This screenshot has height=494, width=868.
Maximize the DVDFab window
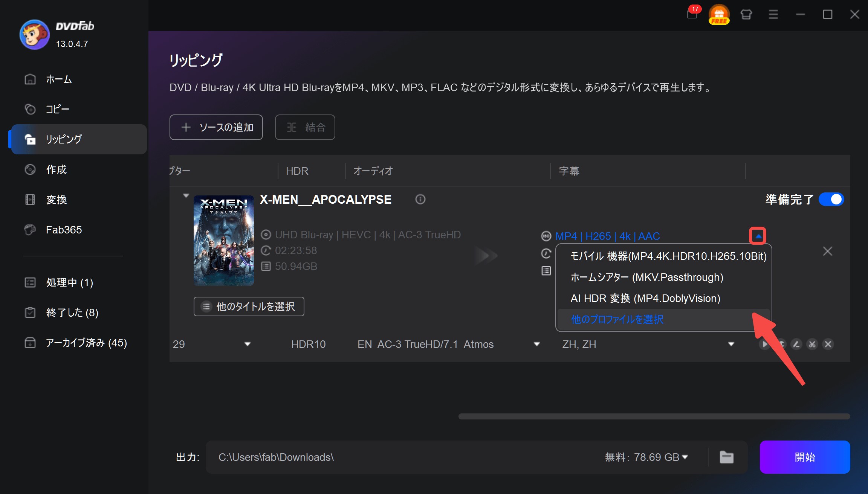pos(828,14)
